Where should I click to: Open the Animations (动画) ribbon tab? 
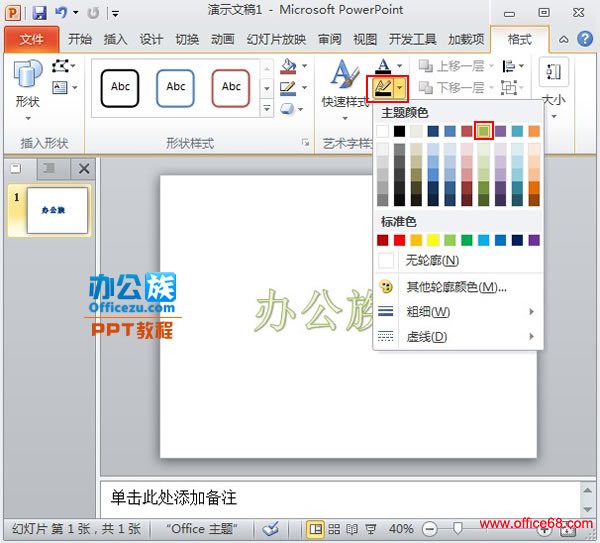click(x=222, y=39)
